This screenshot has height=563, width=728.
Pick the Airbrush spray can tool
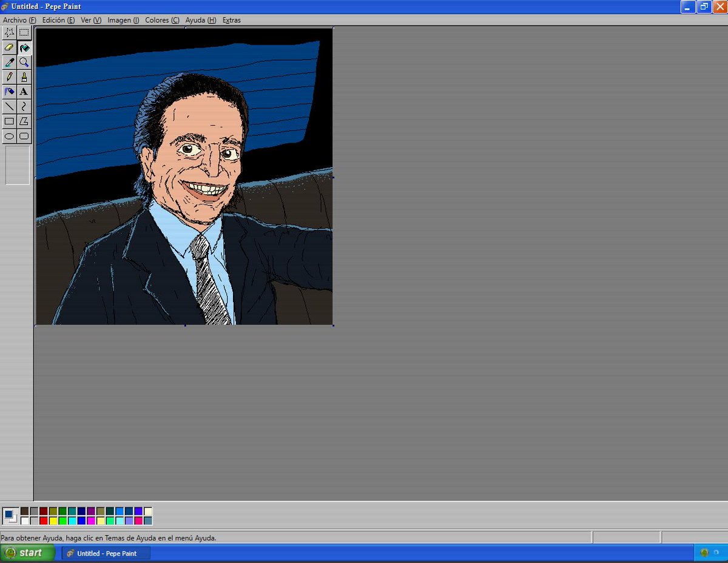tap(9, 92)
